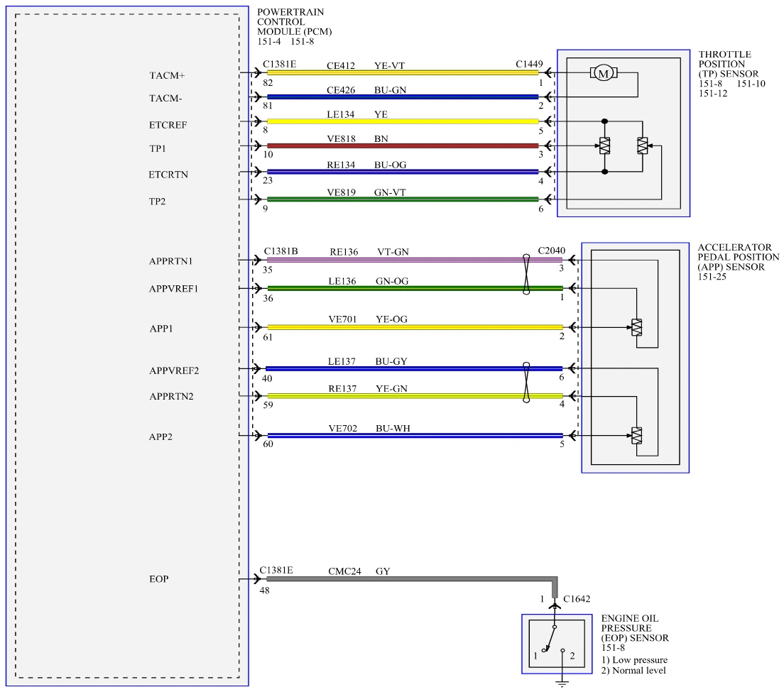This screenshot has width=784, height=692.
Task: Select the blue-gray LE137 wire
Action: 415,369
